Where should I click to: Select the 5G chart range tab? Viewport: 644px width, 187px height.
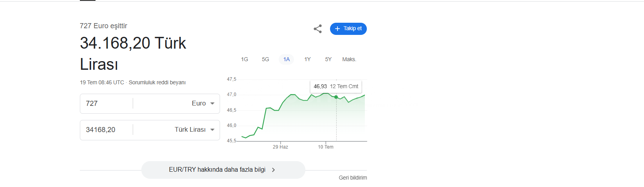click(x=265, y=59)
